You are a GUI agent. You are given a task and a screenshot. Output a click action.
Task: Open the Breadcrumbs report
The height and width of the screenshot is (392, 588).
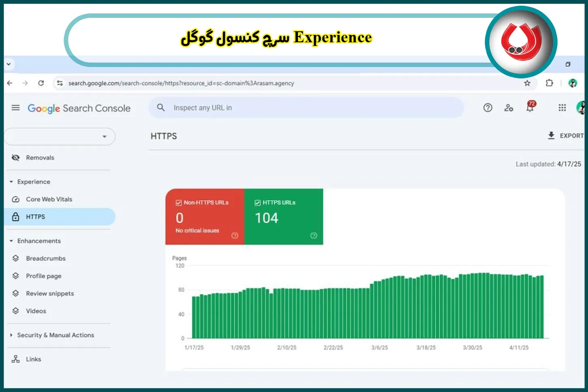[x=45, y=258]
